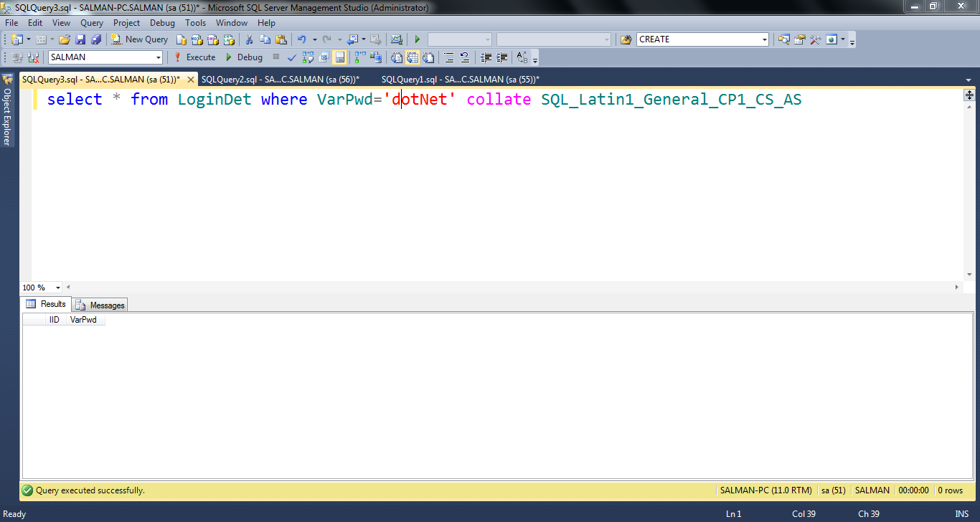Screen dimensions: 980x522
Task: Open the Display Estimated Execution Plan icon
Action: coord(308,57)
